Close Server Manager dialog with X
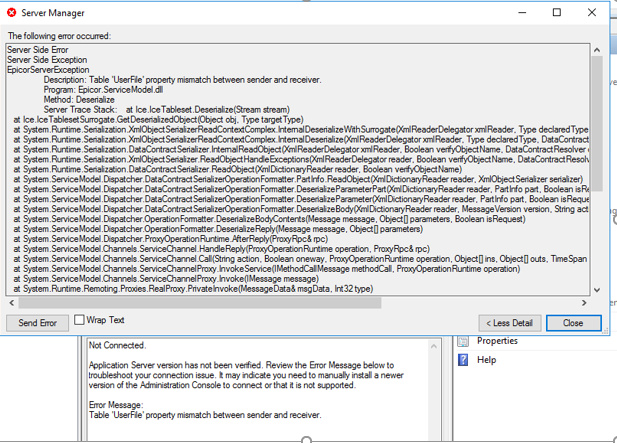The width and height of the screenshot is (617, 443). pyautogui.click(x=592, y=13)
